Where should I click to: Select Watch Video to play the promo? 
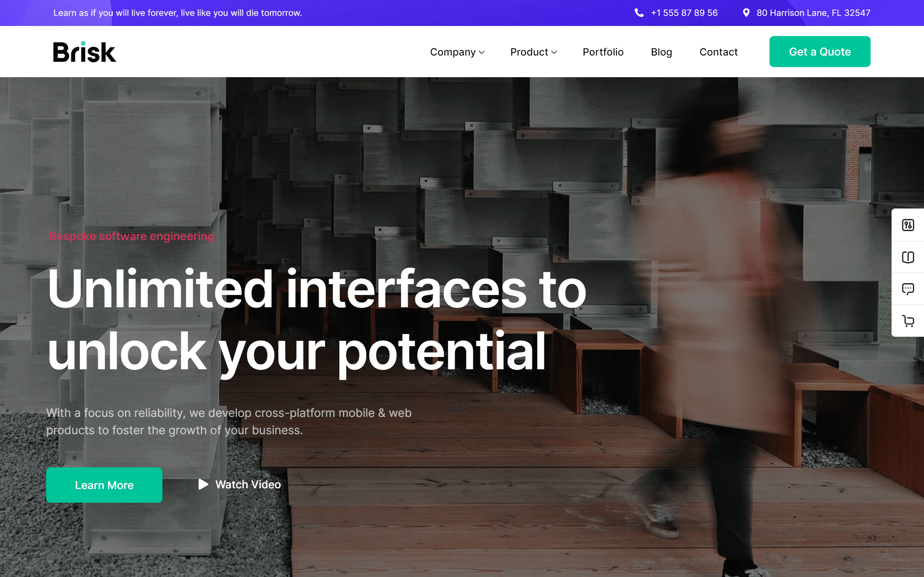pyautogui.click(x=248, y=485)
